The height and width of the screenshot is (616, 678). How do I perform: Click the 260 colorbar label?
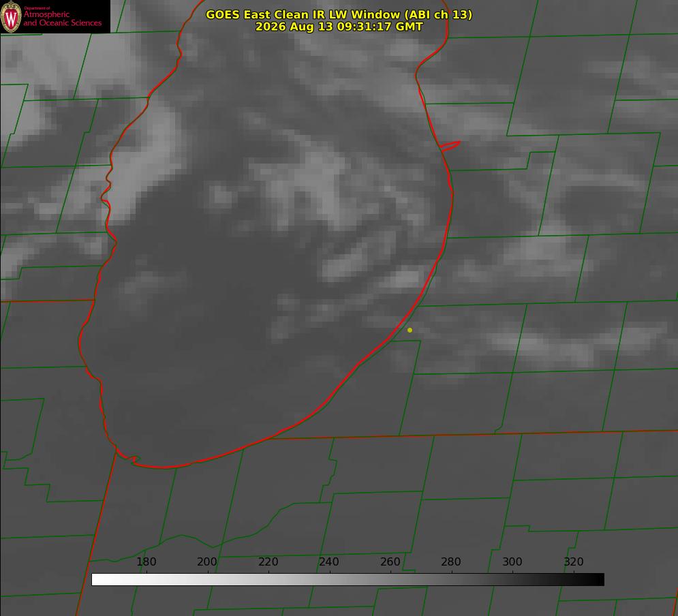(x=390, y=561)
